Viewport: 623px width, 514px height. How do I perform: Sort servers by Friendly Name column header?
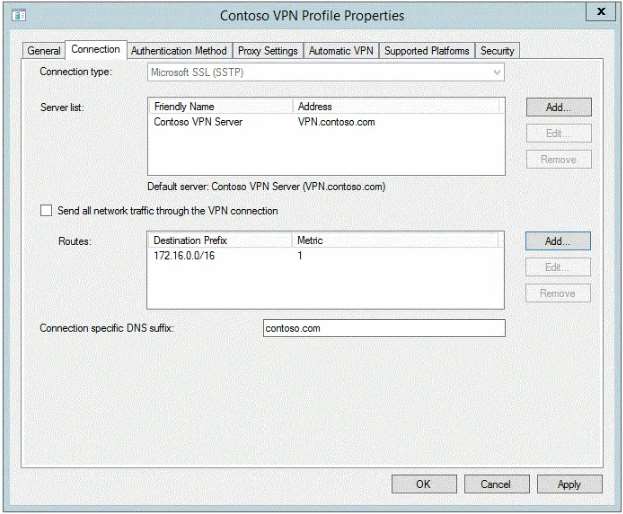(221, 106)
